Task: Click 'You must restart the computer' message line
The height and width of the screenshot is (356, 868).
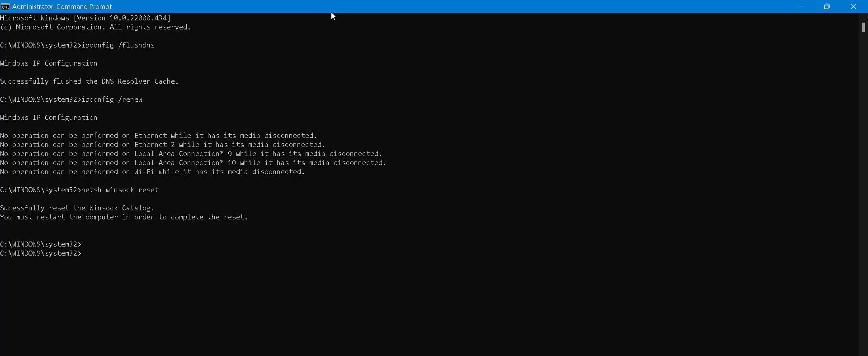Action: tap(124, 217)
